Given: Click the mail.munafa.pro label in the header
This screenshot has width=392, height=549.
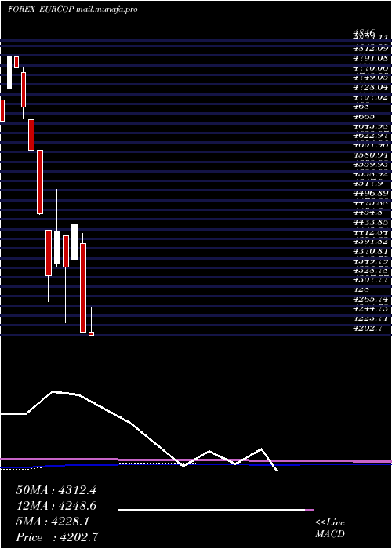Looking at the screenshot, I should pyautogui.click(x=107, y=9).
